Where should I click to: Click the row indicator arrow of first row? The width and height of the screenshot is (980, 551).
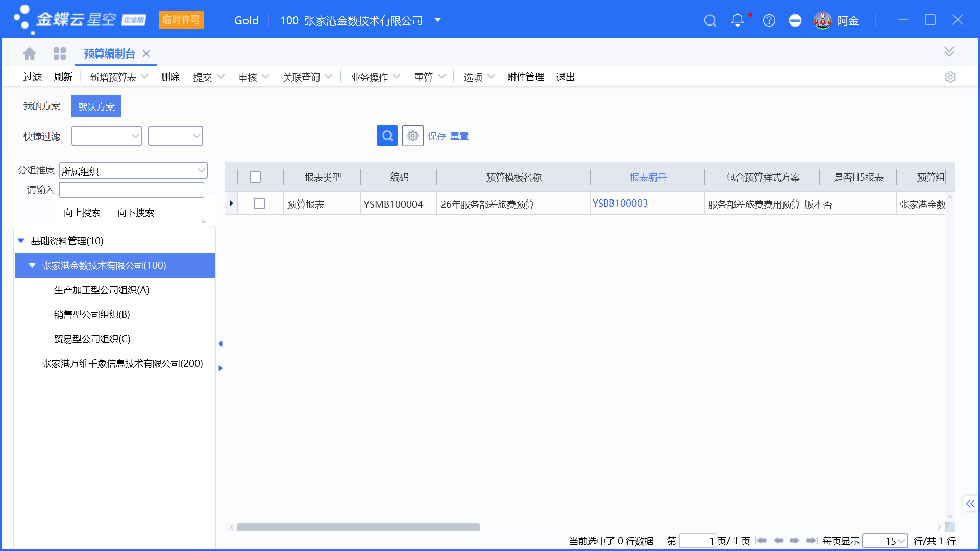232,204
